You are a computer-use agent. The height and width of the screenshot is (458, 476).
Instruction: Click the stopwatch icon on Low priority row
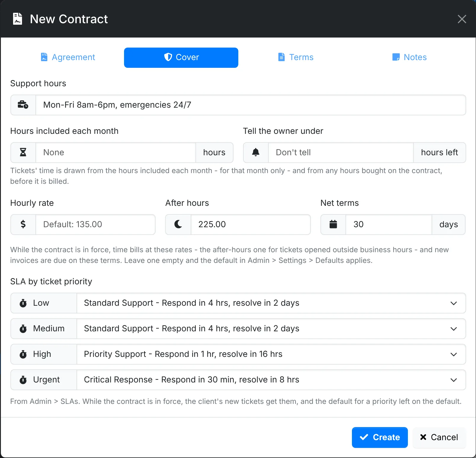(23, 303)
